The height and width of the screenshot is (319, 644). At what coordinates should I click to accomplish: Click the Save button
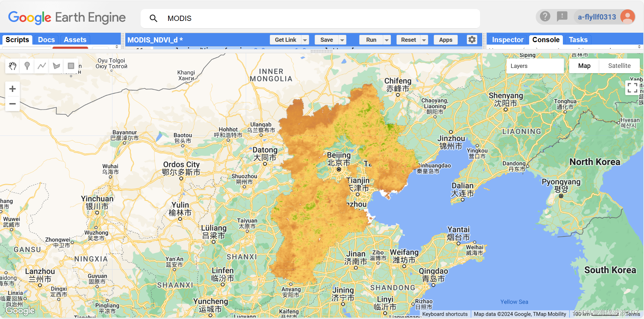327,40
